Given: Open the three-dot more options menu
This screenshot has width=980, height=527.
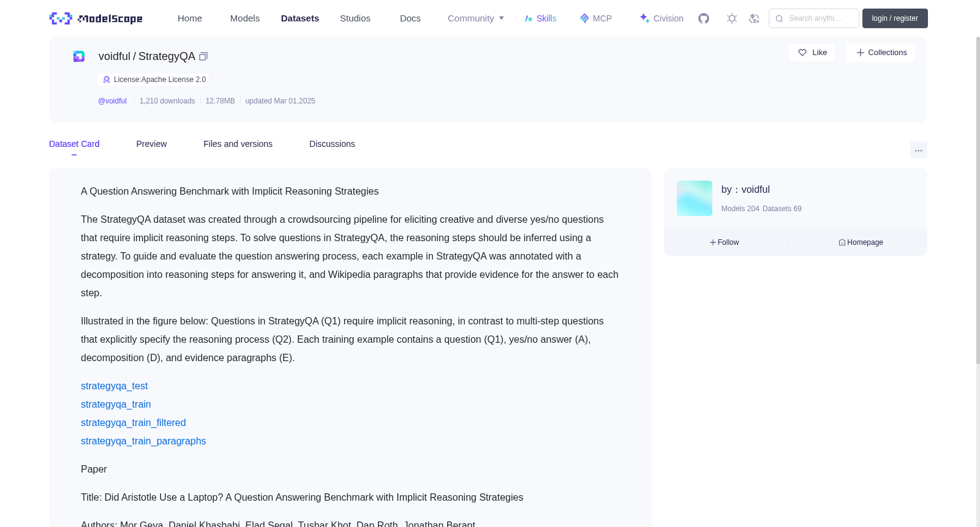Looking at the screenshot, I should 918,150.
